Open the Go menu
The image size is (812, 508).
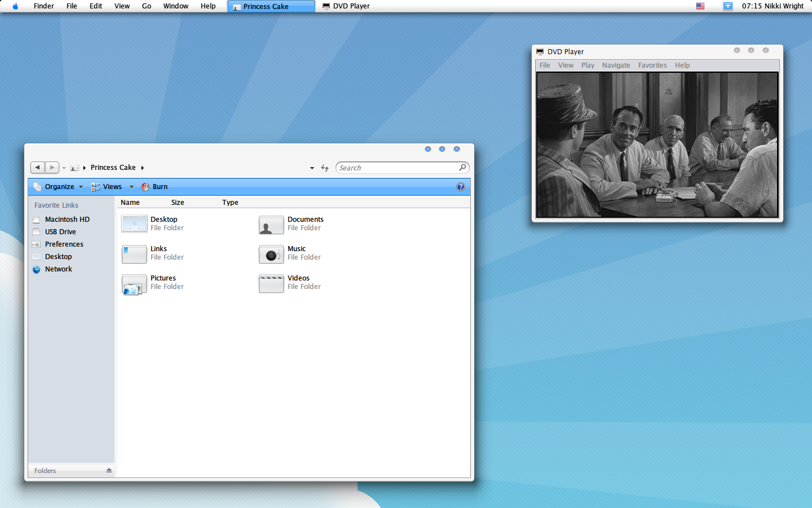[147, 6]
